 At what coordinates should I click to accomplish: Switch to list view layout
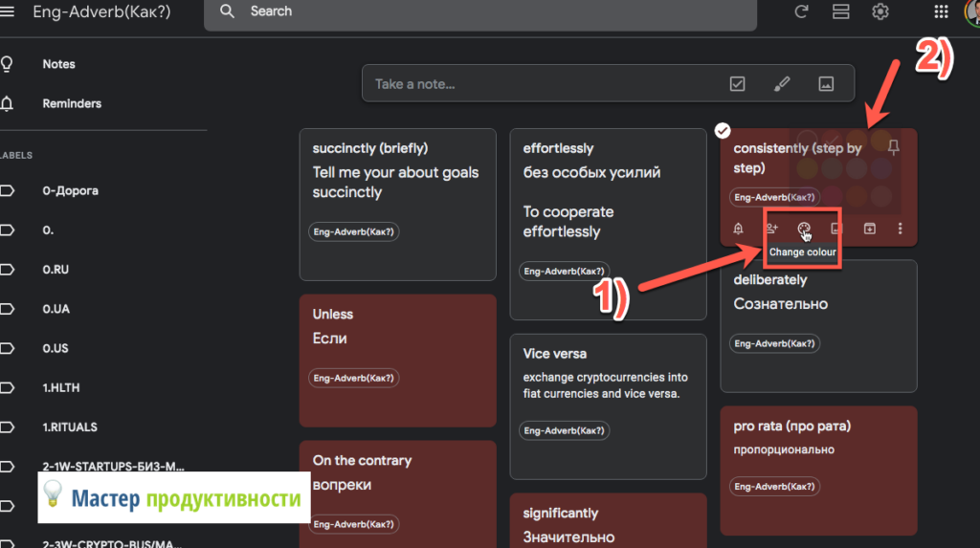click(x=841, y=11)
